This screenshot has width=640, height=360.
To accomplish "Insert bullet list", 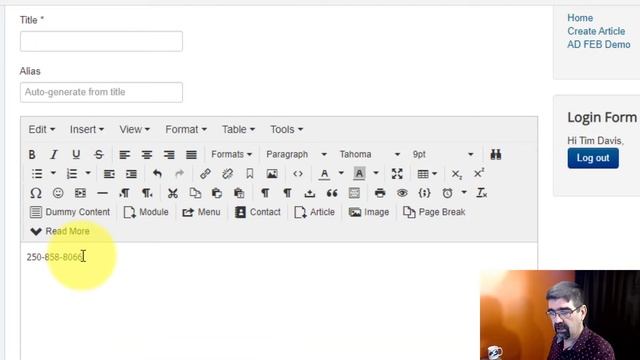I will pyautogui.click(x=37, y=173).
